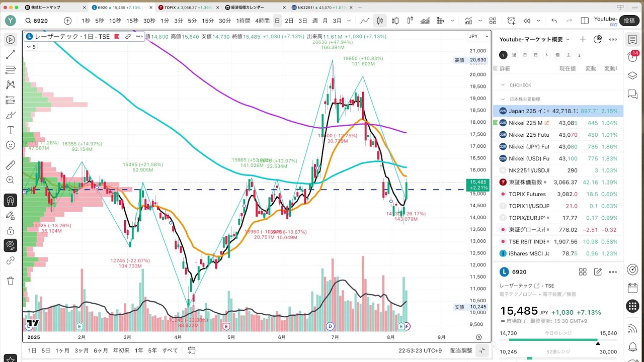Open the alerts panel clock icon

pos(632,57)
